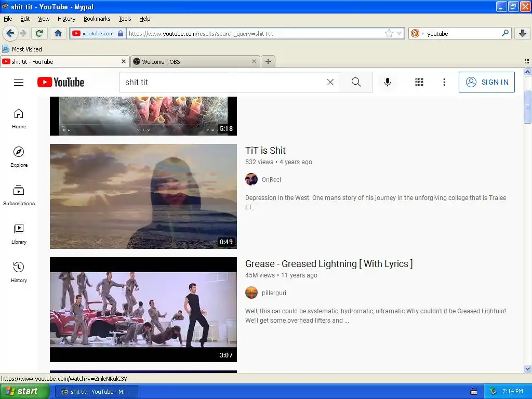Open Library in YouTube sidebar
The width and height of the screenshot is (532, 399).
(x=19, y=234)
